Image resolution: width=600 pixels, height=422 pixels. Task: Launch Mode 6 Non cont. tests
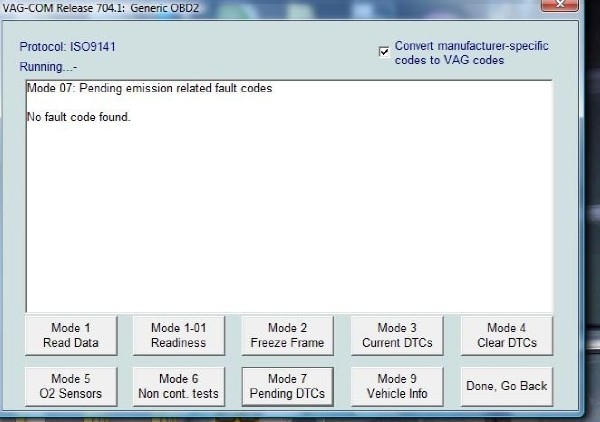click(x=179, y=386)
